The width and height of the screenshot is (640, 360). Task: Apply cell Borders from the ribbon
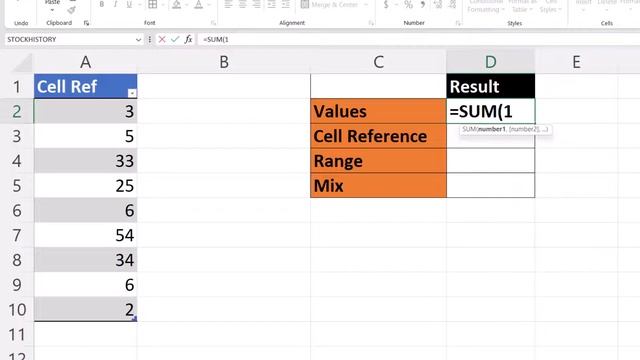153,5
